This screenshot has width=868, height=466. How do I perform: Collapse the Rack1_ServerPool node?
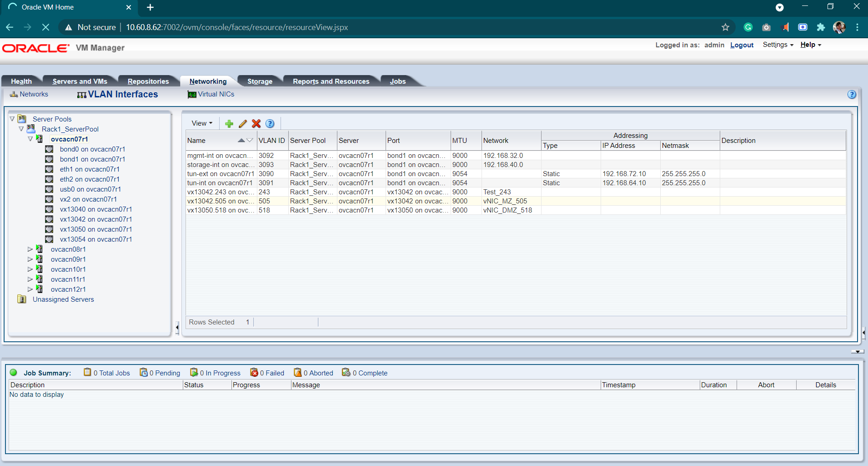[21, 129]
